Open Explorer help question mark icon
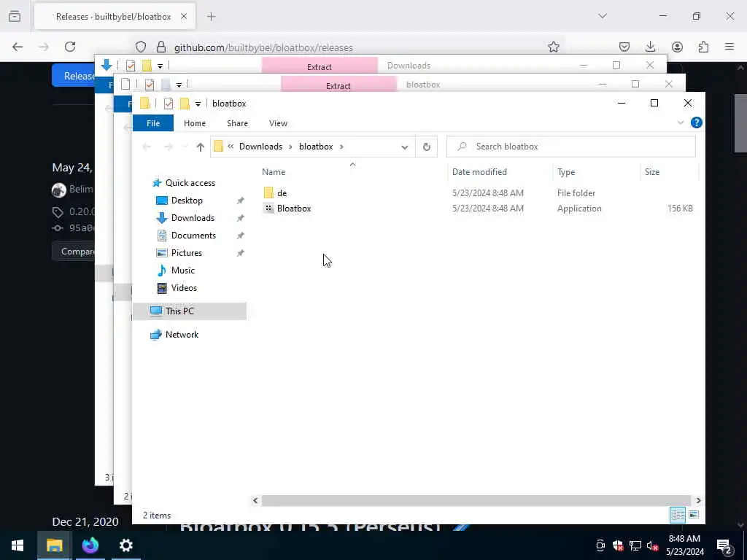747x560 pixels. [696, 122]
